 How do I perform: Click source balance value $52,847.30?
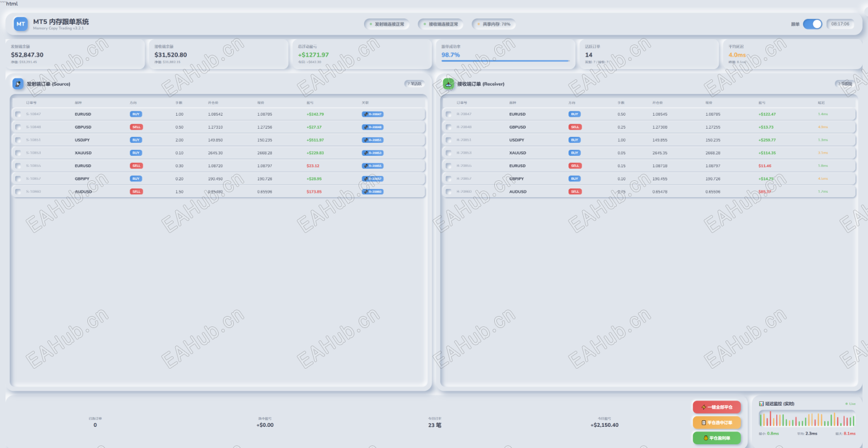(x=27, y=55)
